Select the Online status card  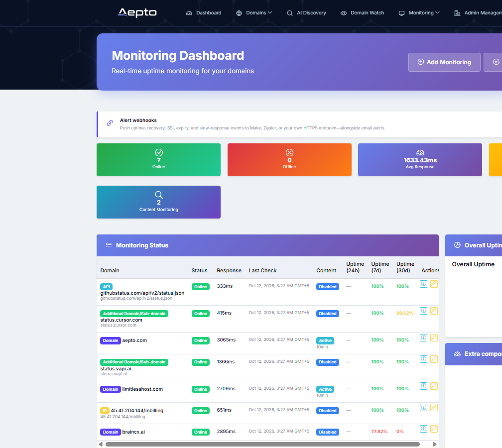[158, 160]
